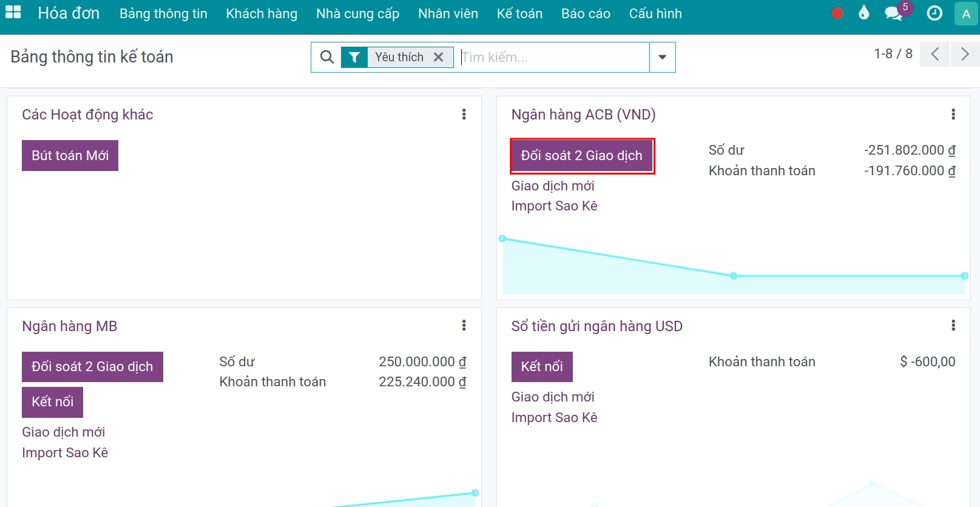The image size is (980, 507).
Task: Click Import Sao Kê under Ngân hàng MB
Action: pos(65,453)
